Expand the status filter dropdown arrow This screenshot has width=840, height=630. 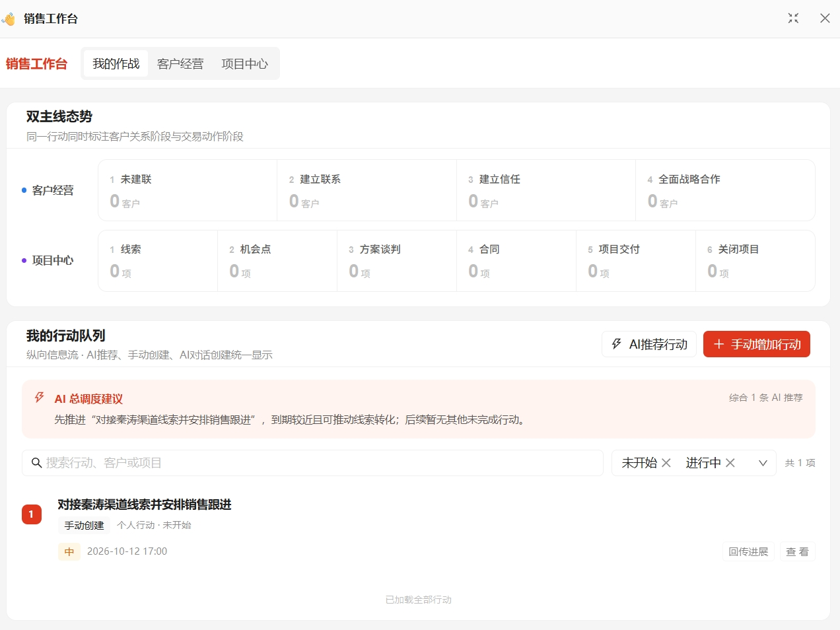pyautogui.click(x=763, y=463)
